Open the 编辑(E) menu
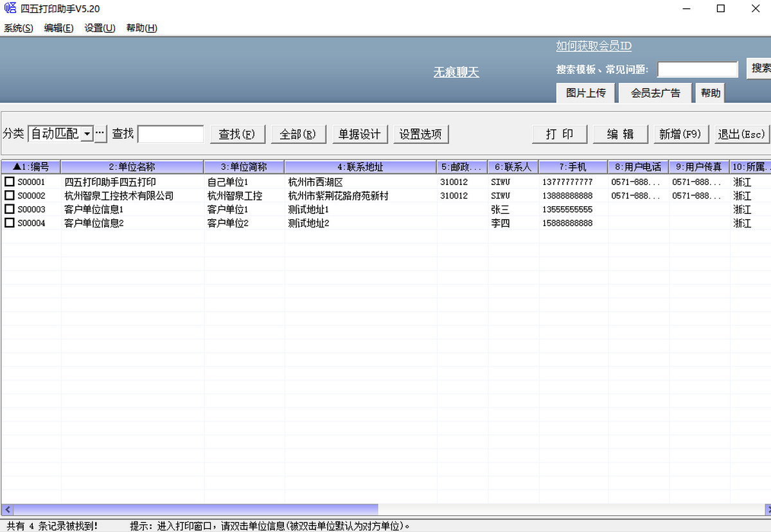Viewport: 771px width, 532px height. point(58,28)
